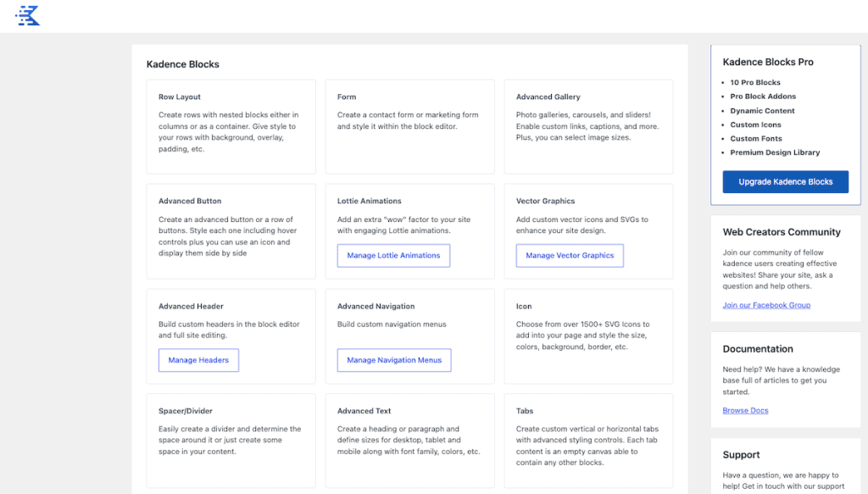Select the Spacer/Divider title

tap(186, 410)
